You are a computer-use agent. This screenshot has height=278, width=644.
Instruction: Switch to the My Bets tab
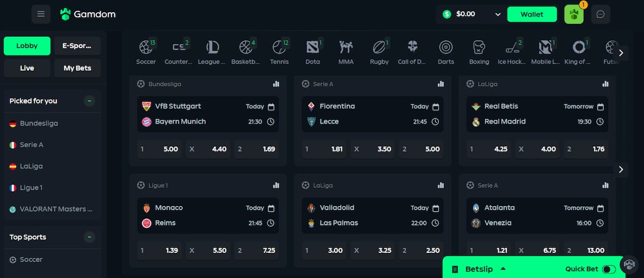pos(77,68)
